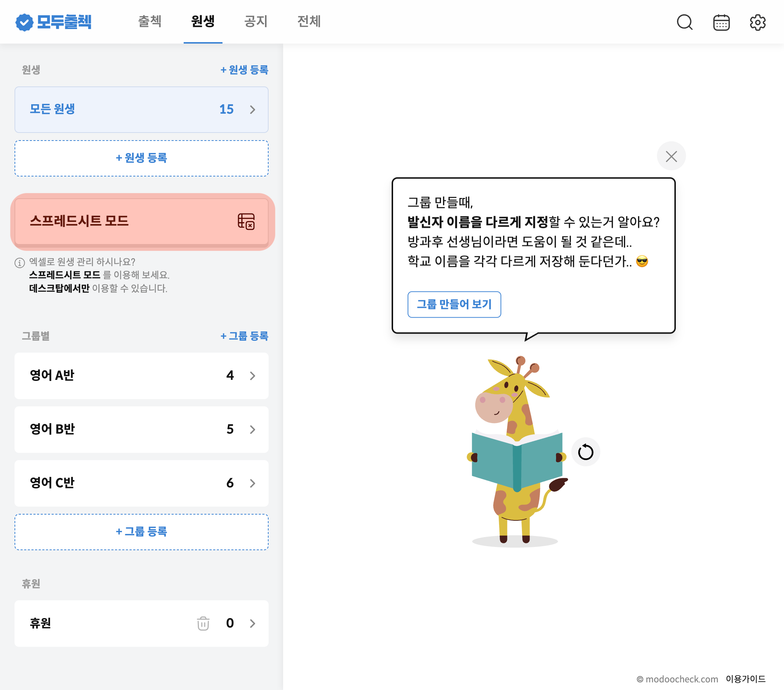Open the settings gear icon
Viewport: 784px width, 690px height.
758,22
